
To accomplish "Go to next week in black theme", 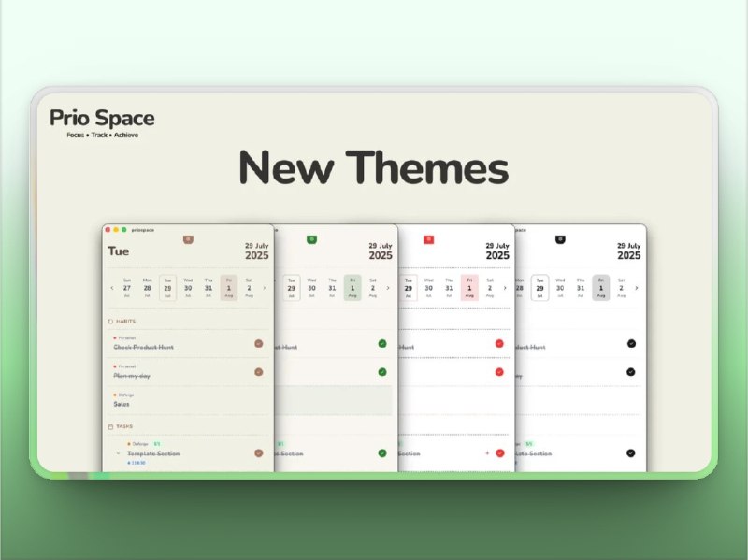I will point(640,288).
